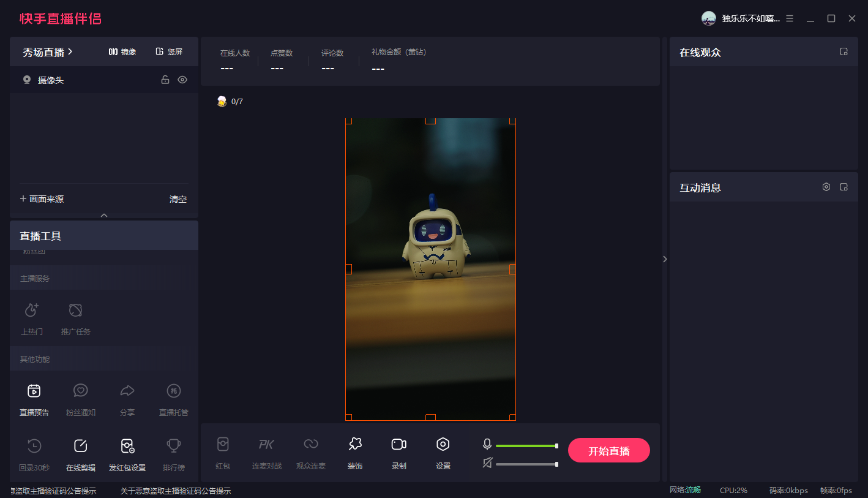The width and height of the screenshot is (868, 498).
Task: Open the 直播预告 live preview tool
Action: pos(34,398)
